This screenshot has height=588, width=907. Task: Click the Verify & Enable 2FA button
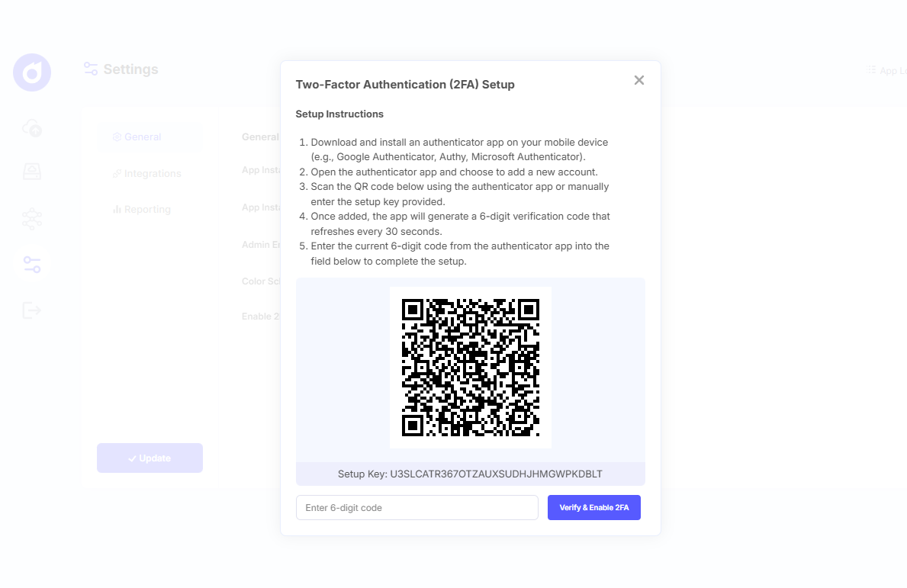click(593, 508)
